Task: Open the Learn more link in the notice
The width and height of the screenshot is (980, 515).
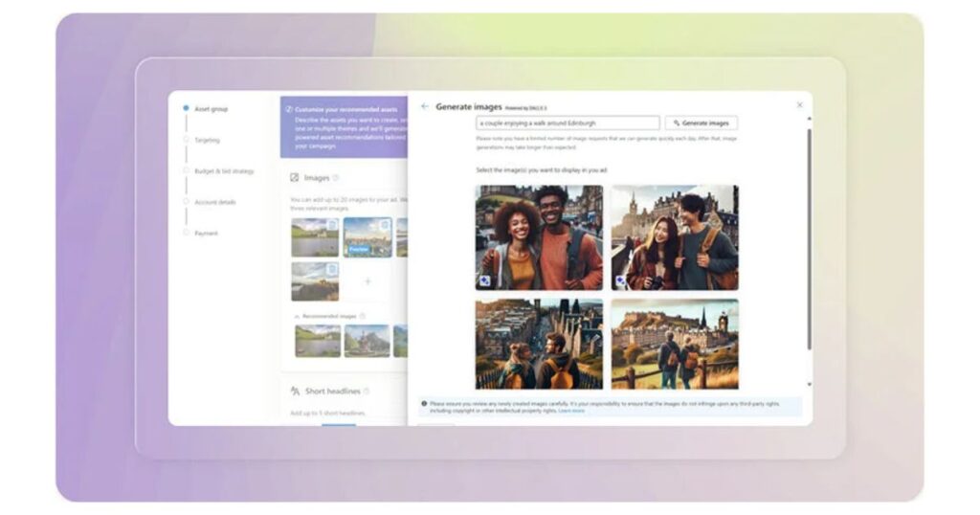Action: click(x=571, y=411)
